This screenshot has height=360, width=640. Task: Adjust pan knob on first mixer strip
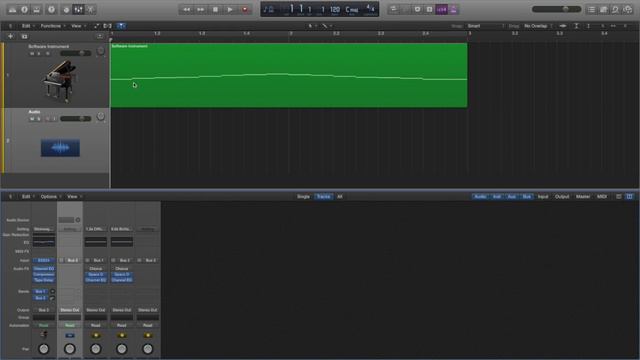coord(44,349)
